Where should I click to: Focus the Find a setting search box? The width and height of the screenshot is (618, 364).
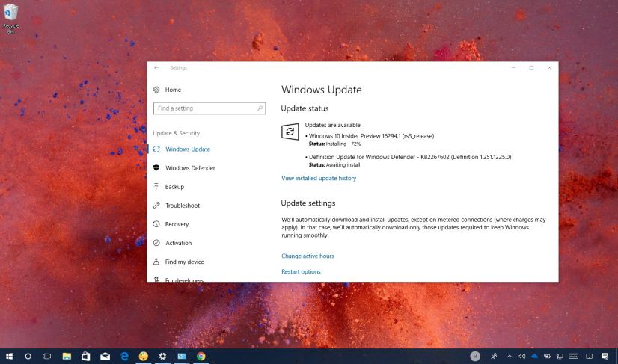209,108
